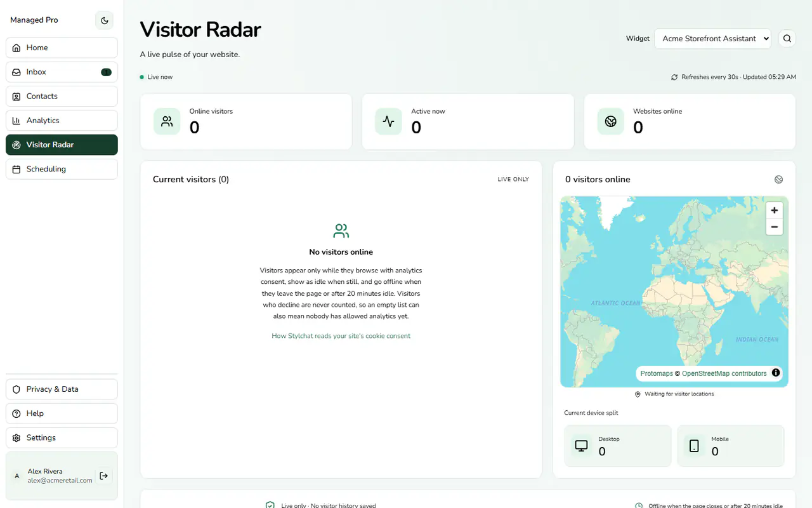Select Visitor Radar in sidebar
The height and width of the screenshot is (508, 812).
point(62,145)
